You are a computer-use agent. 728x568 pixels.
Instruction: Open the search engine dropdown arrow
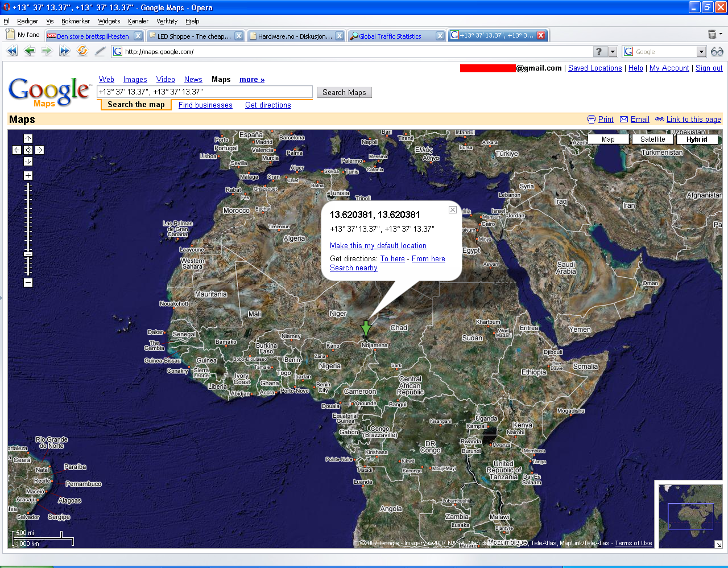coord(701,52)
